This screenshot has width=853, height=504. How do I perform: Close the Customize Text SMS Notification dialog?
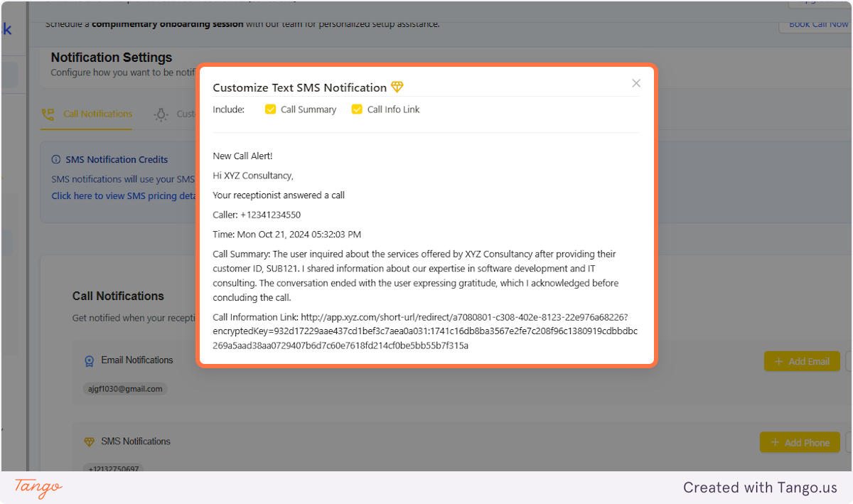pos(636,83)
